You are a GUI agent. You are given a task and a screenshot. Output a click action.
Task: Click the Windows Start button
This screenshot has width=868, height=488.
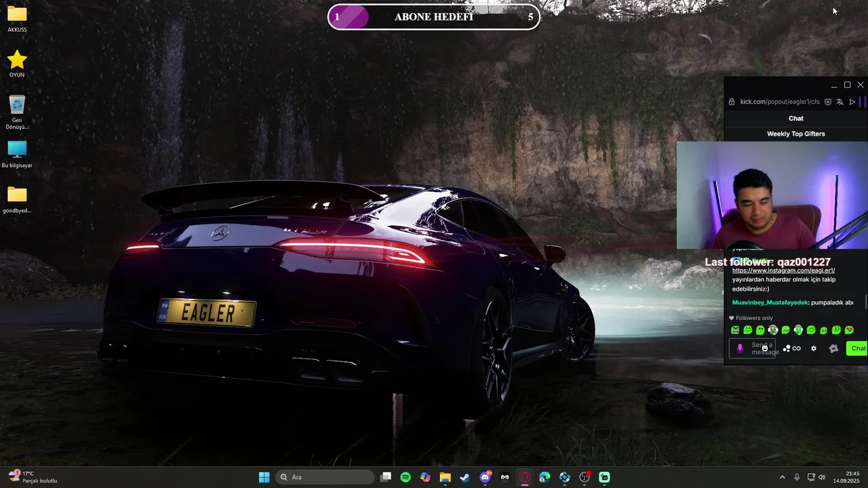pos(264,477)
